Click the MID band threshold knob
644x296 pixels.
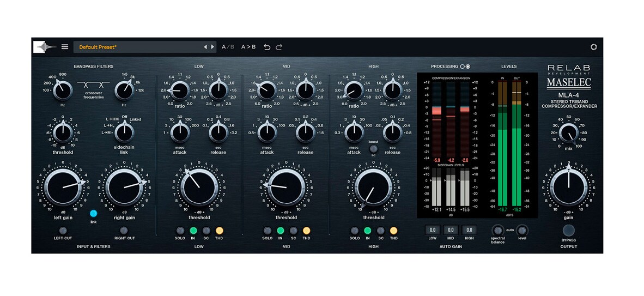tap(286, 188)
